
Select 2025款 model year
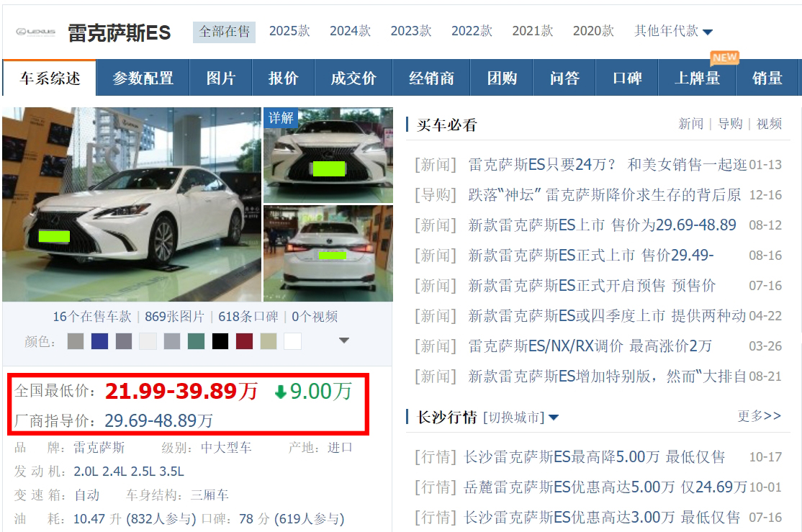(289, 31)
